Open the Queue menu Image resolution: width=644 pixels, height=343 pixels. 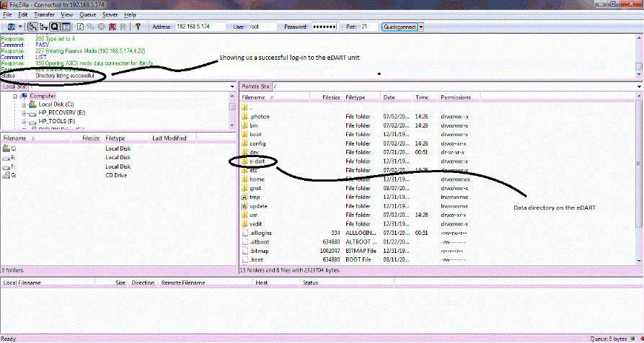tap(87, 14)
